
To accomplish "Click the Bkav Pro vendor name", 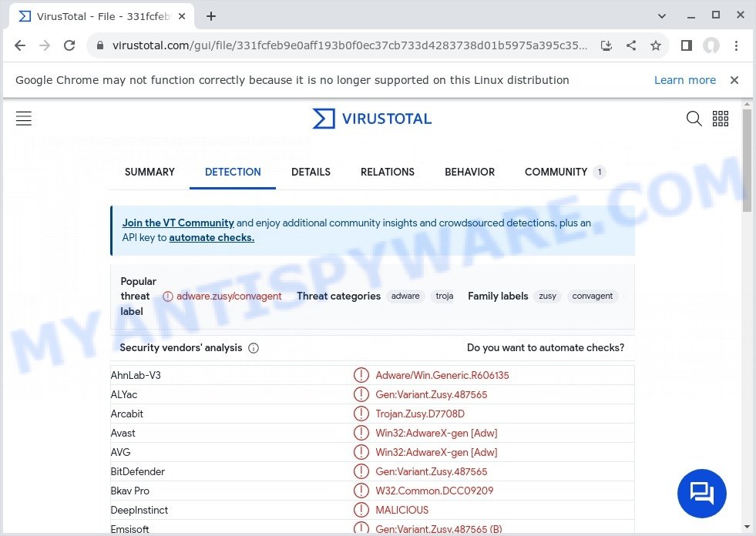I will pos(129,491).
